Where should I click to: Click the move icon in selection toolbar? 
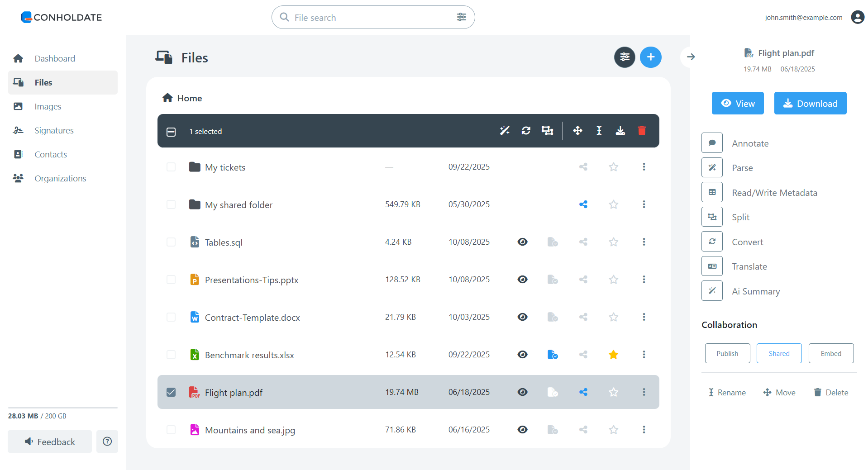click(x=577, y=131)
